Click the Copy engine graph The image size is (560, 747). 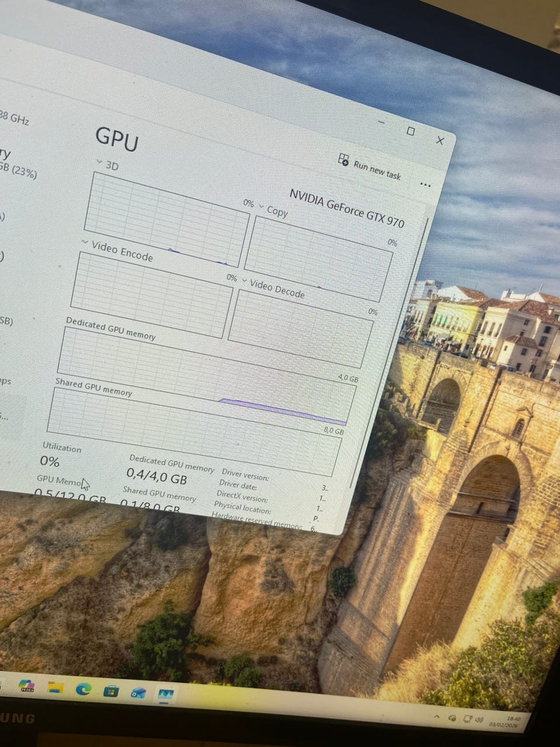click(318, 259)
